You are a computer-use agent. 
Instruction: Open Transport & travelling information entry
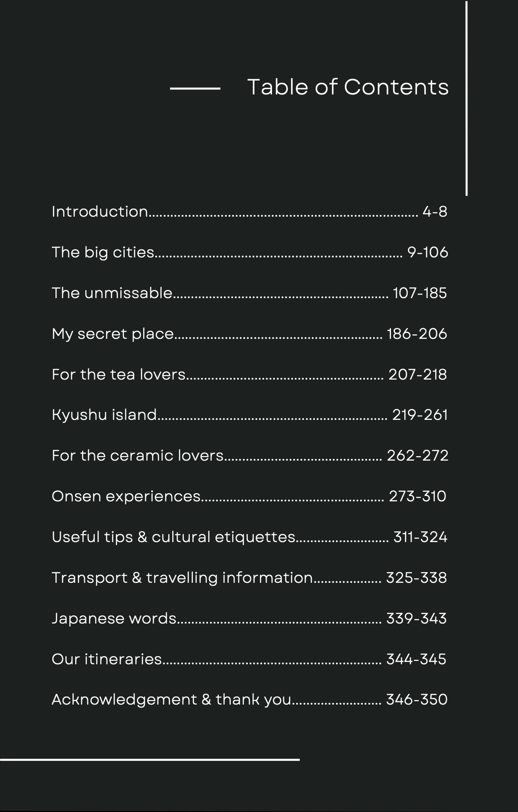[x=182, y=578]
